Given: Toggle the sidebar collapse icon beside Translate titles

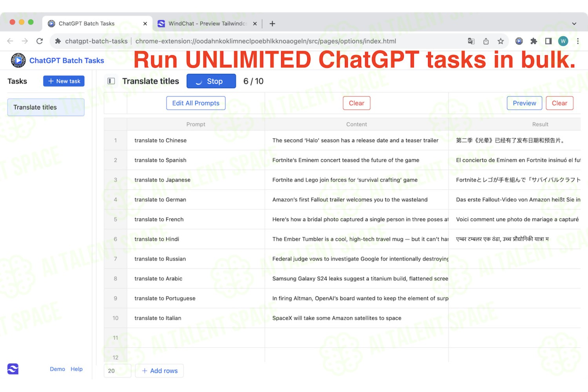Looking at the screenshot, I should (111, 81).
